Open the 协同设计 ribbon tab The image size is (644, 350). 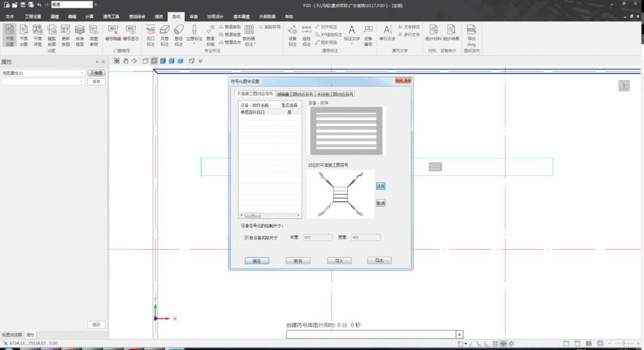[x=215, y=17]
